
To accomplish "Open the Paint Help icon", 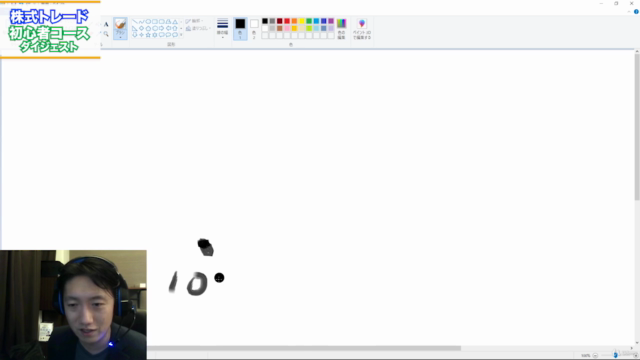I will pyautogui.click(x=636, y=12).
